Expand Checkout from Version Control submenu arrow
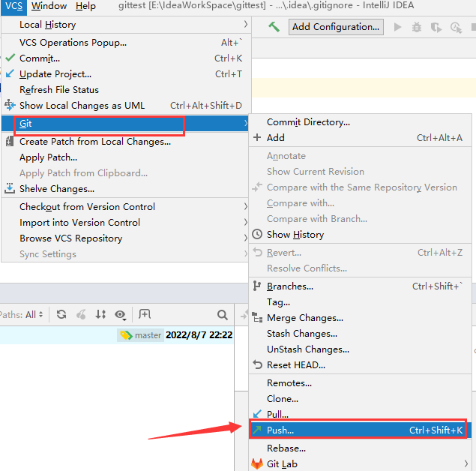This screenshot has height=471, width=476. click(x=246, y=206)
